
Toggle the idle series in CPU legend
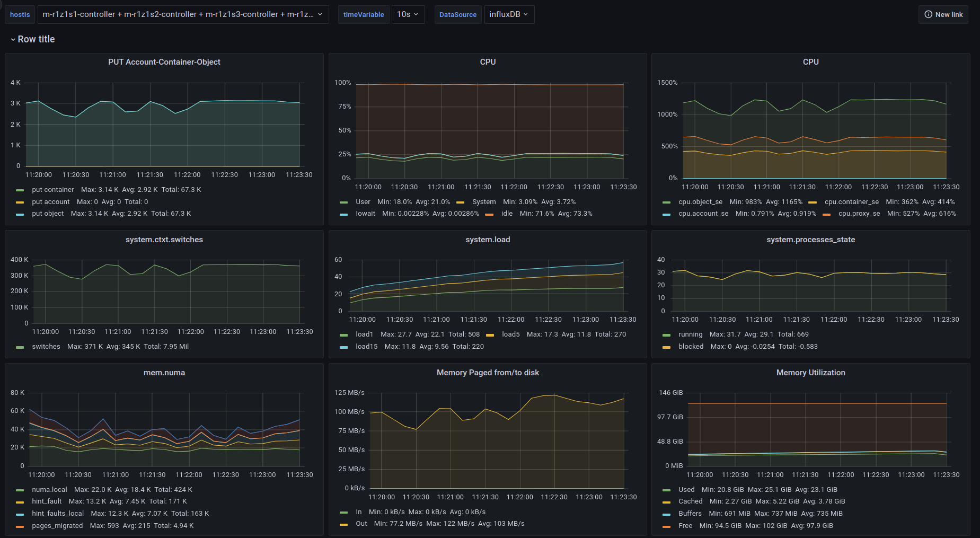point(507,214)
